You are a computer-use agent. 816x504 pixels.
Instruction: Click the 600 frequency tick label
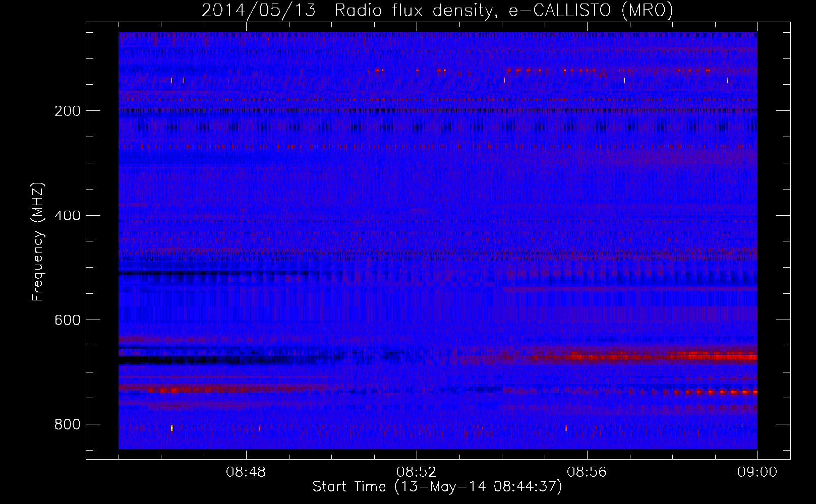pos(68,320)
